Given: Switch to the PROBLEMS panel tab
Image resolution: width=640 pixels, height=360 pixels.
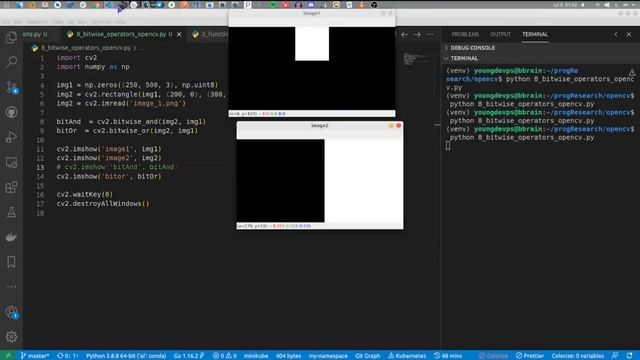Looking at the screenshot, I should tap(465, 34).
